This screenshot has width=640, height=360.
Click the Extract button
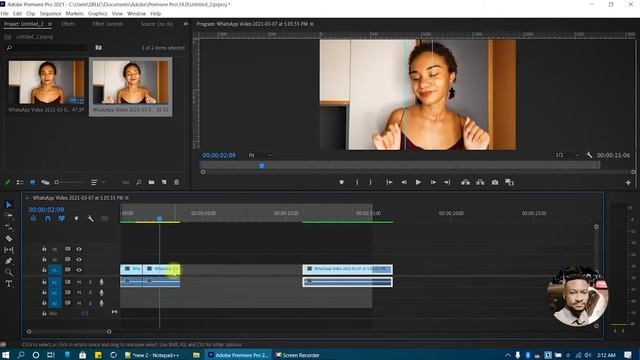(480, 182)
